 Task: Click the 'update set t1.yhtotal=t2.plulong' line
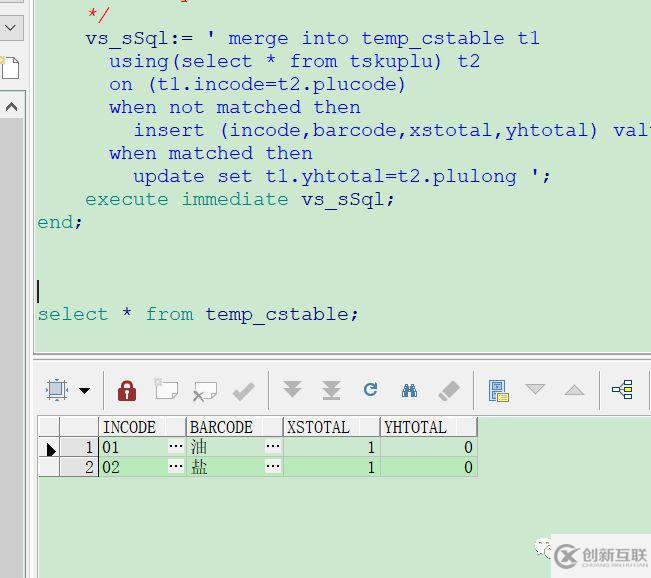(x=325, y=177)
